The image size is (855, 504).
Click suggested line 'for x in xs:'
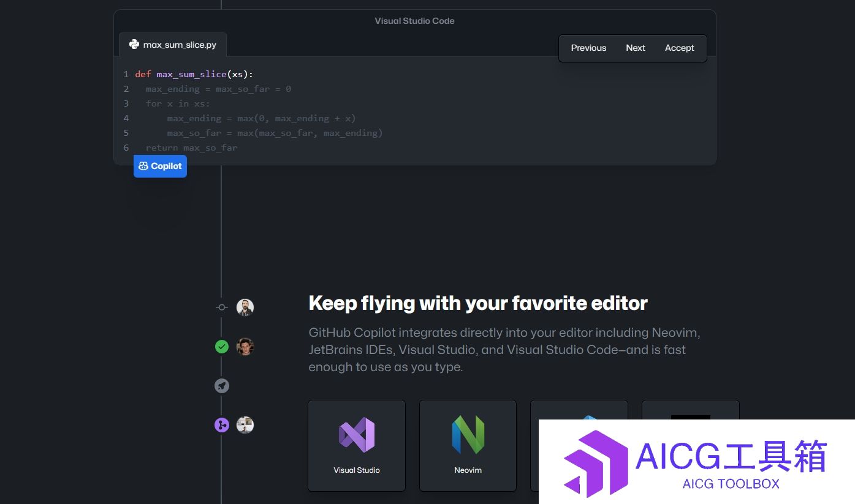tap(178, 103)
